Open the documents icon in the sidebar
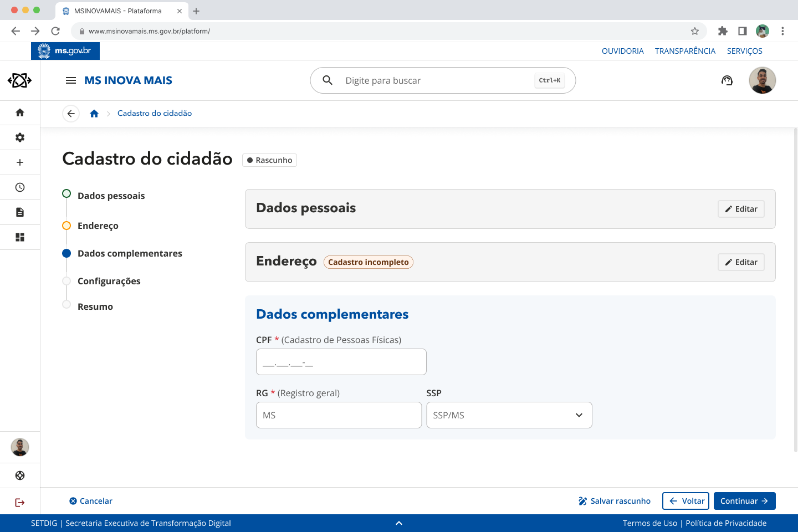The image size is (798, 532). tap(20, 212)
